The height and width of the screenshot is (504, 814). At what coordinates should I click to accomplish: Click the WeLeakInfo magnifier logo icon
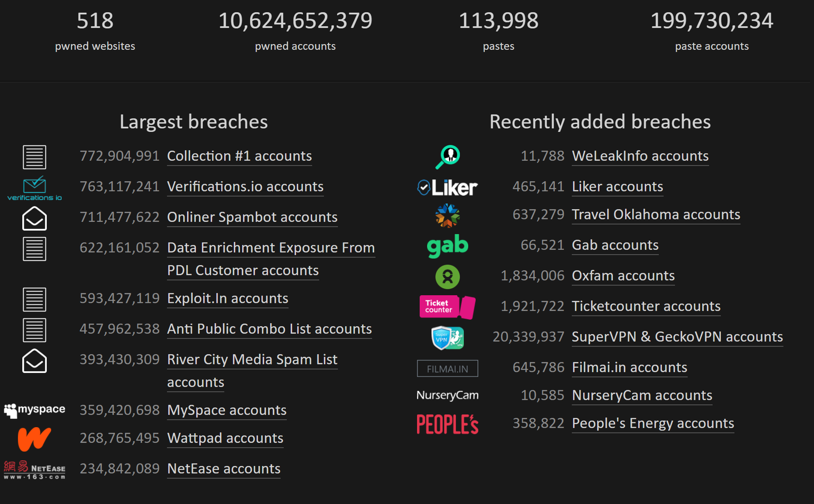[448, 157]
